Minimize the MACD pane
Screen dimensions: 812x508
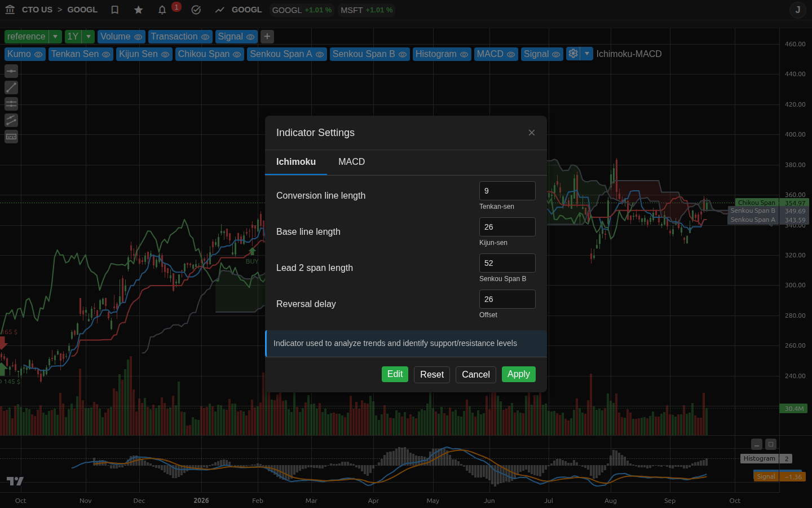click(757, 444)
